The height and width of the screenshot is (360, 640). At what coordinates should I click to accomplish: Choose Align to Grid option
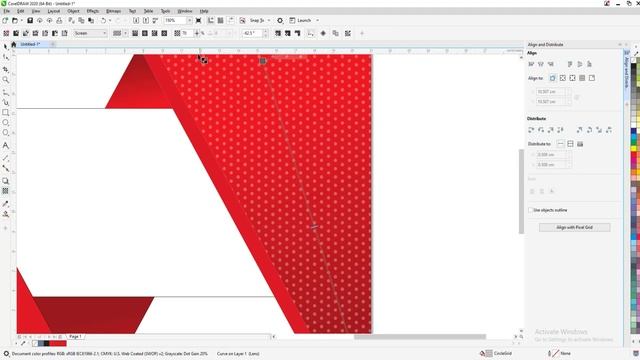pos(582,78)
